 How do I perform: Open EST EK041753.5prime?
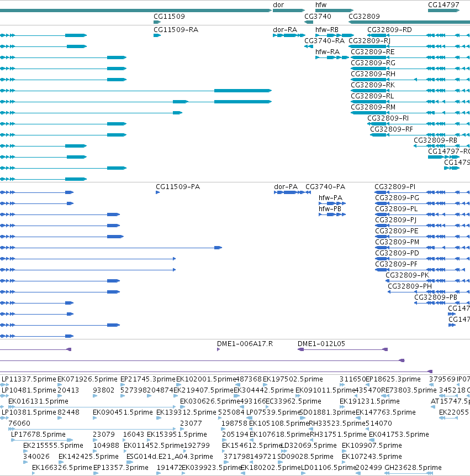tap(399, 435)
